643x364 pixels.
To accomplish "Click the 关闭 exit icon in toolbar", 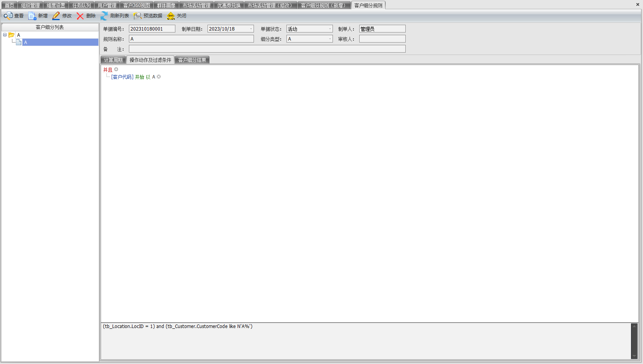I will pos(171,16).
